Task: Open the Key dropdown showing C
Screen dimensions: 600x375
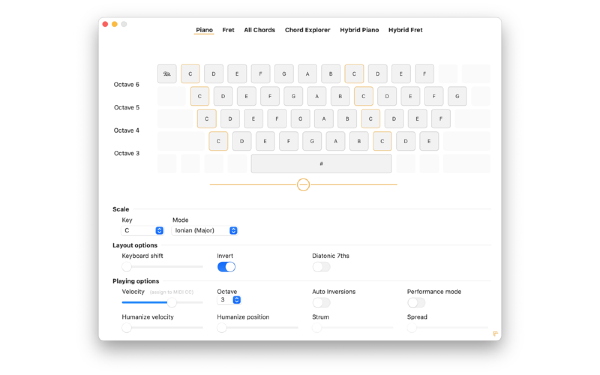Action: coord(142,230)
